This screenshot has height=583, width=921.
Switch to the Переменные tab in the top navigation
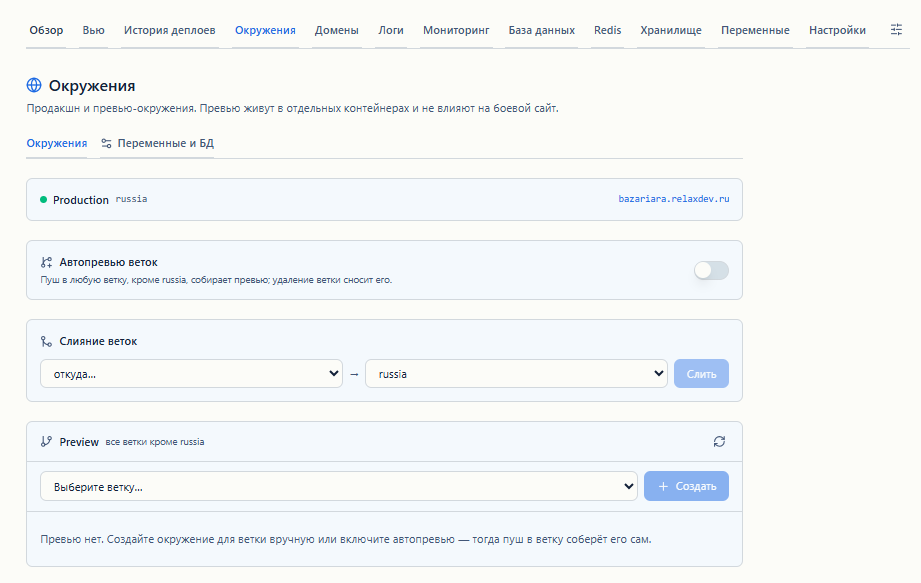click(755, 30)
